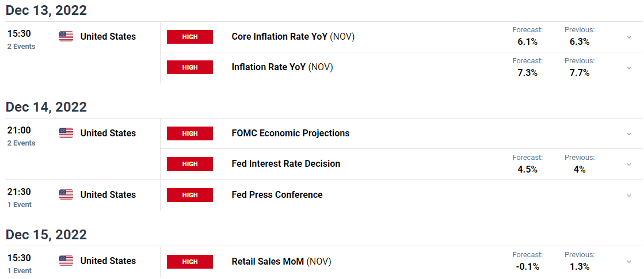The height and width of the screenshot is (279, 644).
Task: Expand Fed Press Conference details arrow
Action: 629,196
